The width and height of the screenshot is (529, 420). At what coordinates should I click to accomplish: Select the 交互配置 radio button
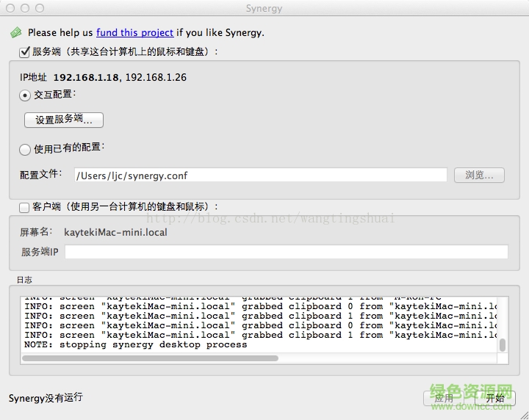(x=25, y=95)
